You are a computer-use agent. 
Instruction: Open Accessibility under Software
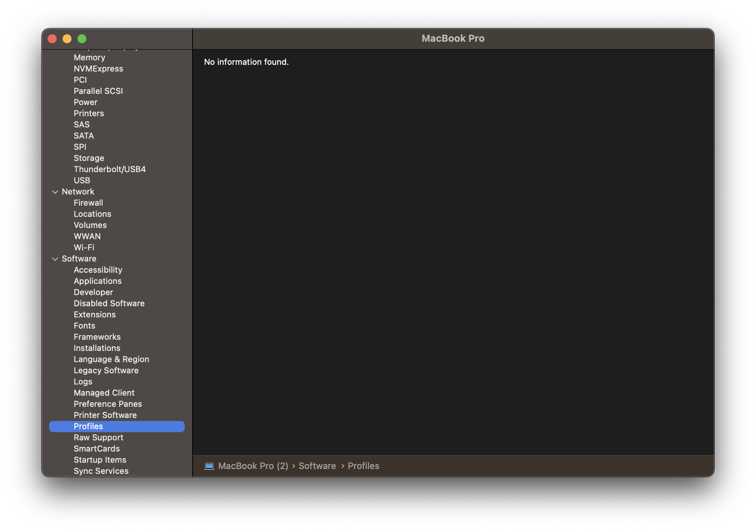click(x=98, y=270)
